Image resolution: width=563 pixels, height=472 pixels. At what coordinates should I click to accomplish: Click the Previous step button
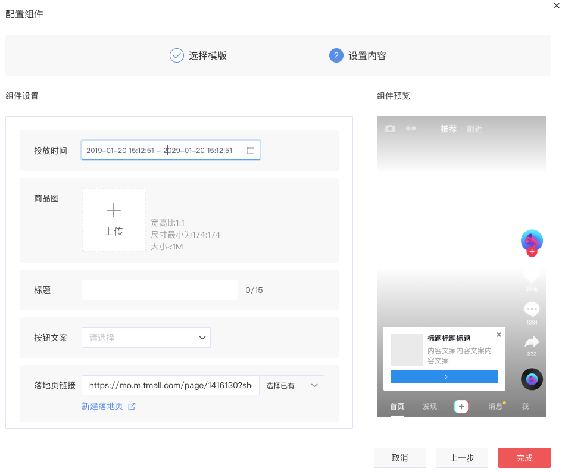tap(462, 458)
